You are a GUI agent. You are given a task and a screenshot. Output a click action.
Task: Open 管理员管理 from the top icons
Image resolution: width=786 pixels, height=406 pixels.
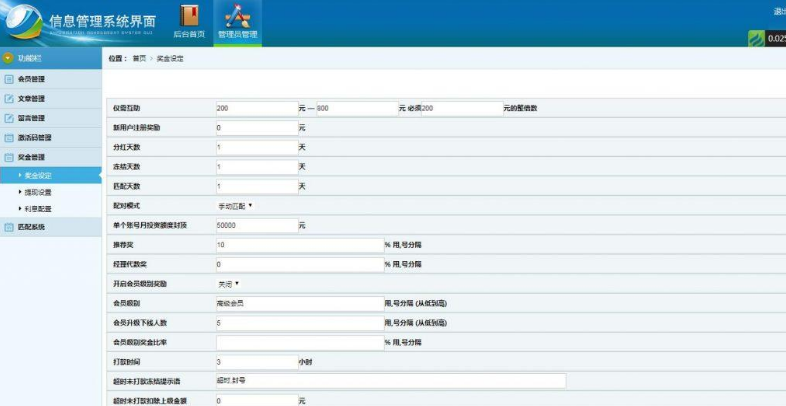point(237,16)
